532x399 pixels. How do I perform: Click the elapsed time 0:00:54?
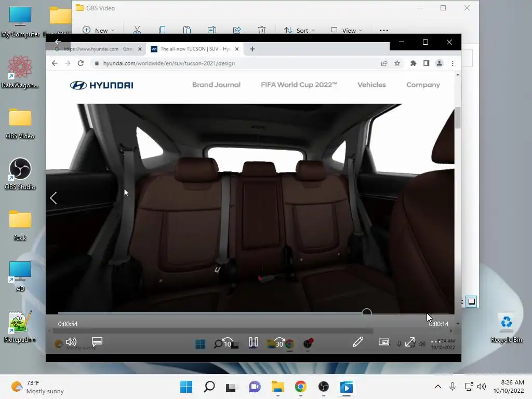click(68, 324)
